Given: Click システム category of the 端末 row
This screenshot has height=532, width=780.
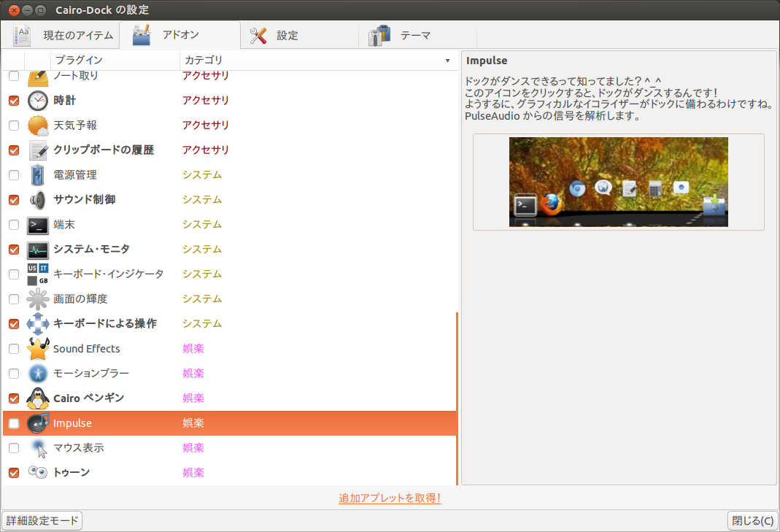Looking at the screenshot, I should coord(202,225).
